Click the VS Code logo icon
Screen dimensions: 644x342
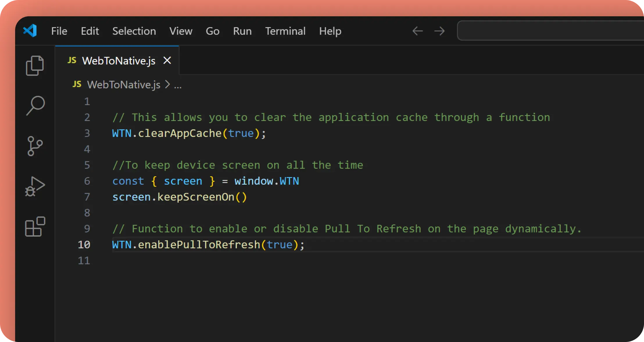click(30, 31)
